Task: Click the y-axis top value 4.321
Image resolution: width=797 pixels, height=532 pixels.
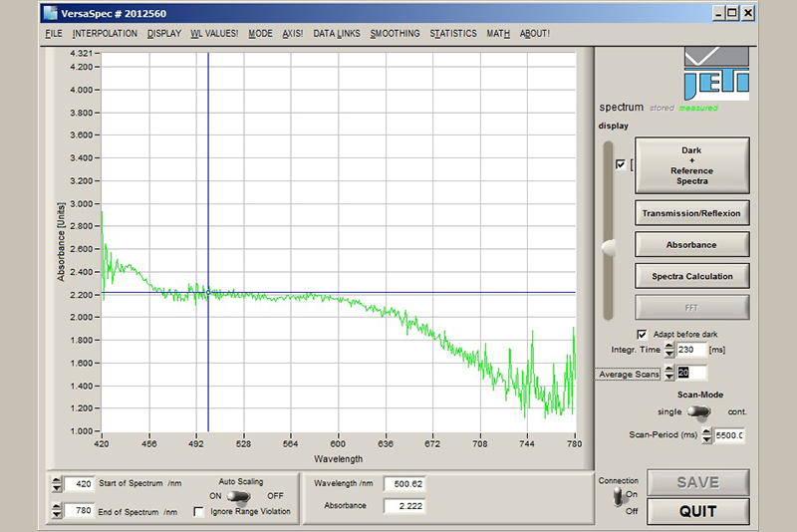Action: click(82, 54)
